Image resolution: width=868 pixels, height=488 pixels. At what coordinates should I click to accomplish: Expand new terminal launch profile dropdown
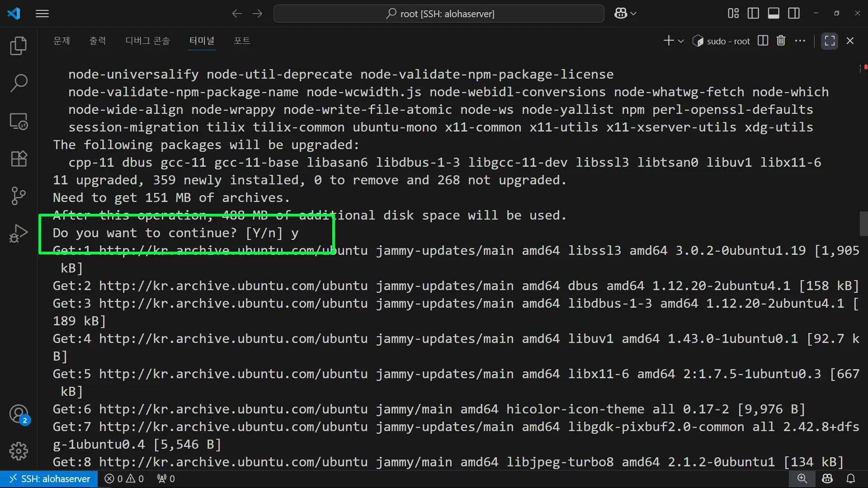point(681,41)
